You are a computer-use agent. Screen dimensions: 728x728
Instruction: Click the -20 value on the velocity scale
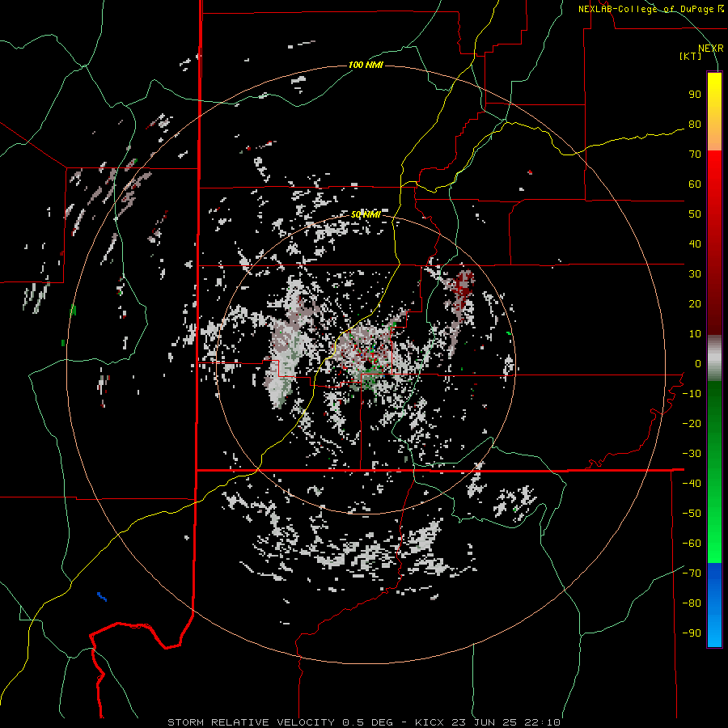tap(692, 424)
